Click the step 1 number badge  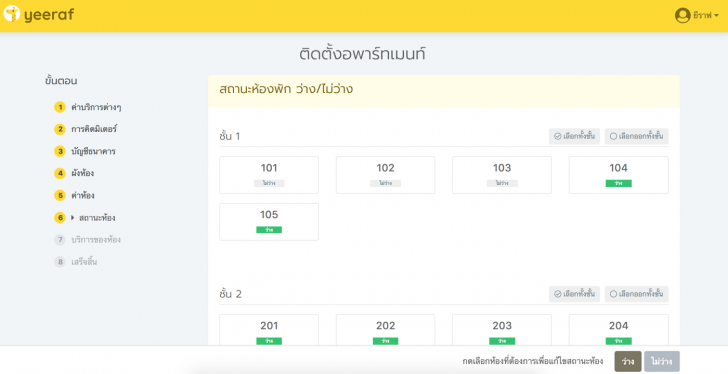[x=60, y=107]
